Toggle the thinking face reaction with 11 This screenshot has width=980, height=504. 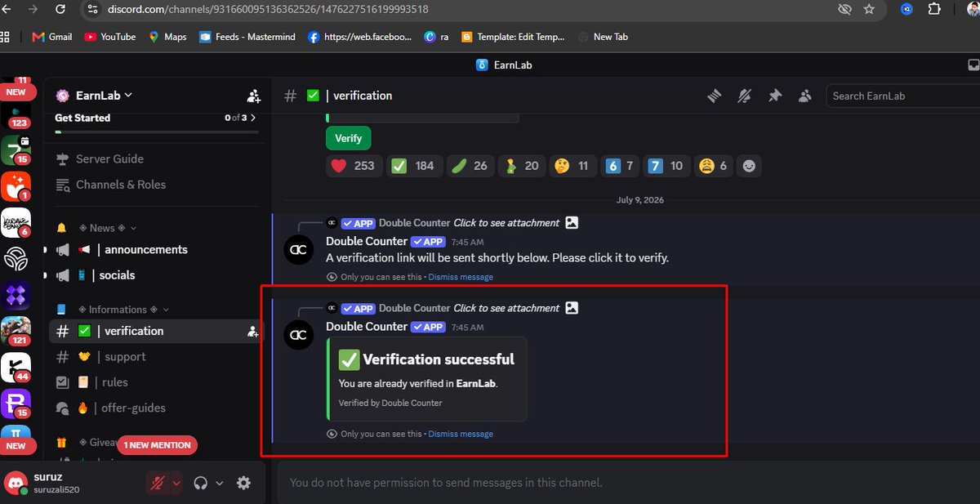tap(572, 166)
